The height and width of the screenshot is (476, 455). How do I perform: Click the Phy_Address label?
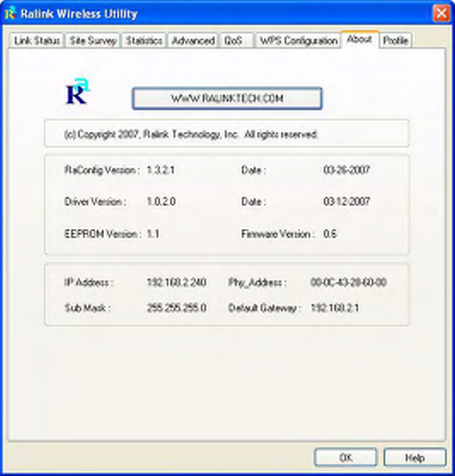click(257, 283)
